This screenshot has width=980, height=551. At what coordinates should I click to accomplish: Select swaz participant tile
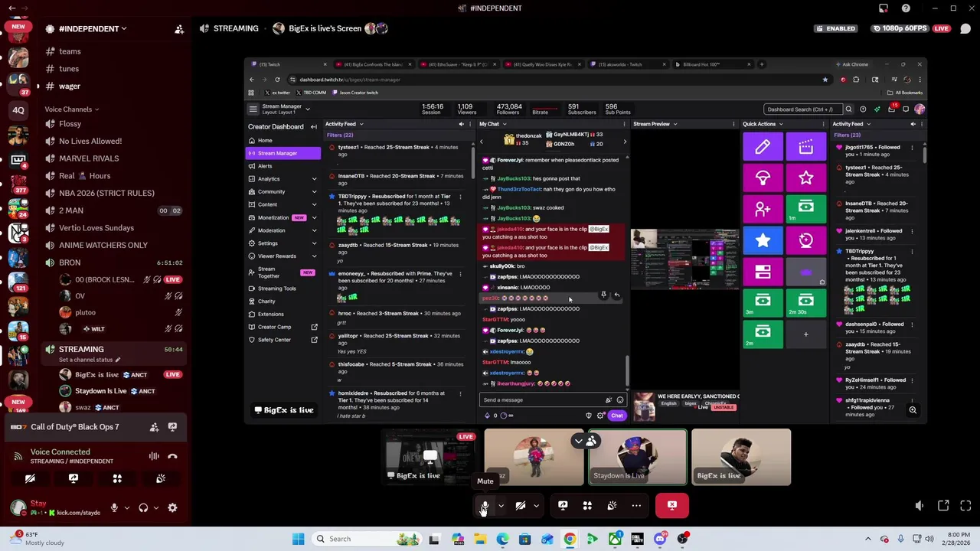pyautogui.click(x=534, y=457)
